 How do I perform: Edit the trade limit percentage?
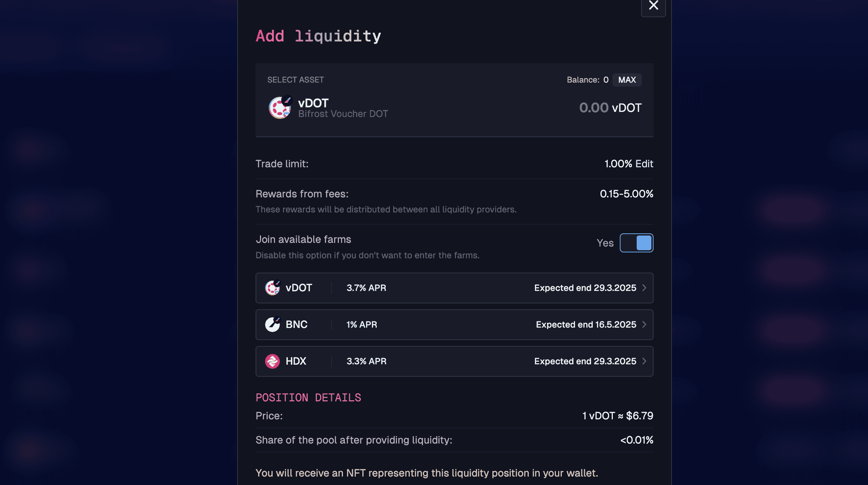[x=644, y=164]
